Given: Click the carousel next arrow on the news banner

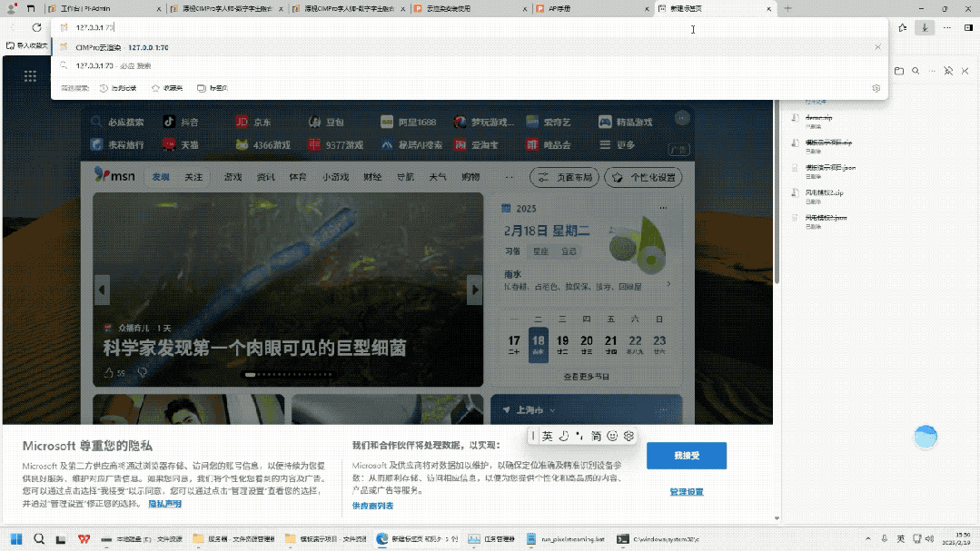Looking at the screenshot, I should click(475, 290).
